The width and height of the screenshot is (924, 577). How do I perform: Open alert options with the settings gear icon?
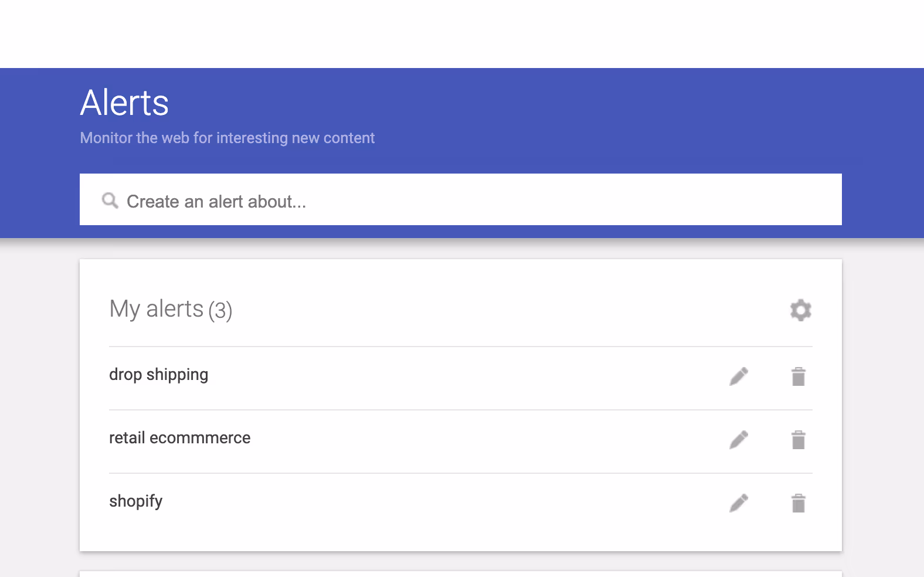point(800,310)
